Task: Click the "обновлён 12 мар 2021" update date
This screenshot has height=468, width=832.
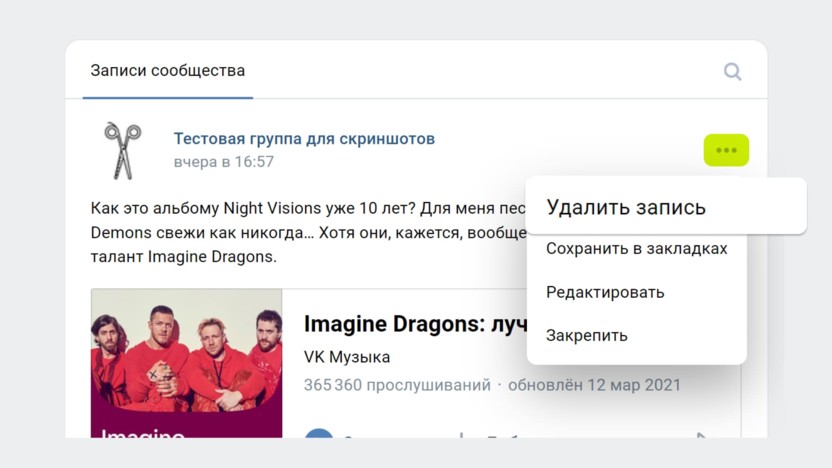Action: coord(594,385)
